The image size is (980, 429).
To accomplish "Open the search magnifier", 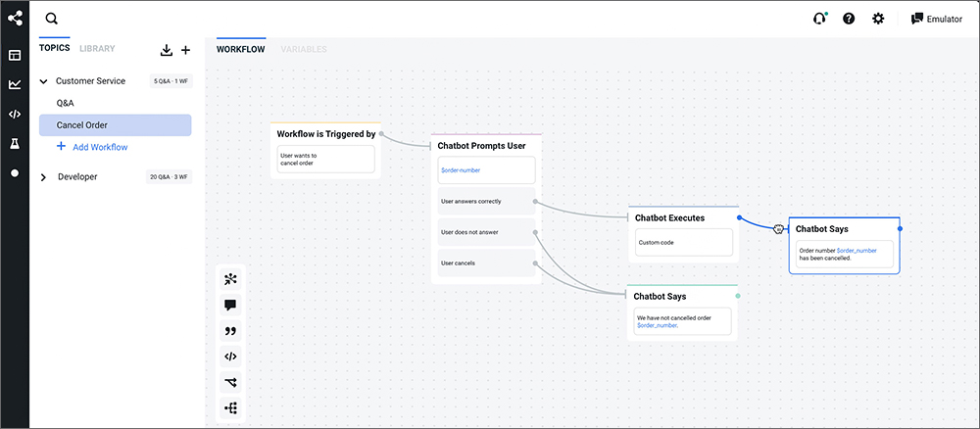I will pyautogui.click(x=52, y=19).
